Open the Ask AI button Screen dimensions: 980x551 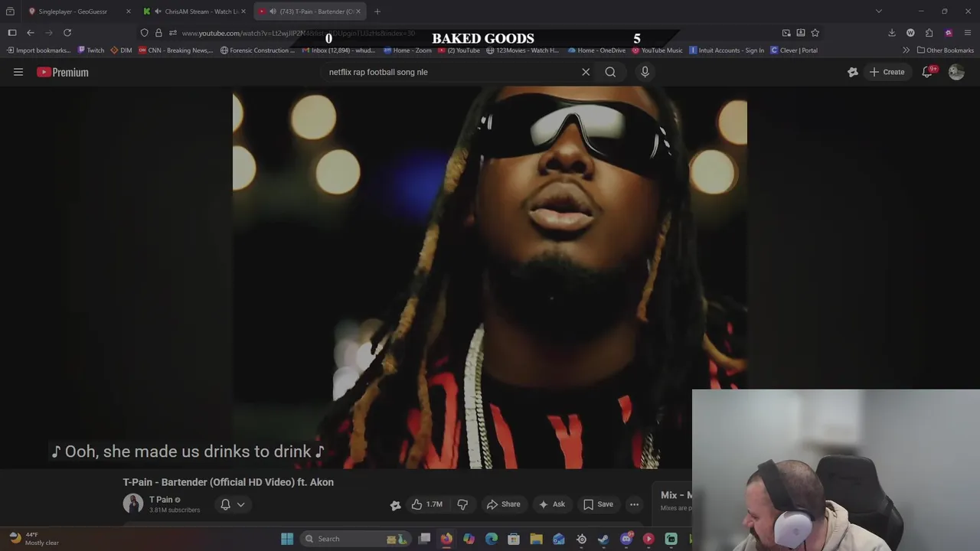tap(551, 504)
